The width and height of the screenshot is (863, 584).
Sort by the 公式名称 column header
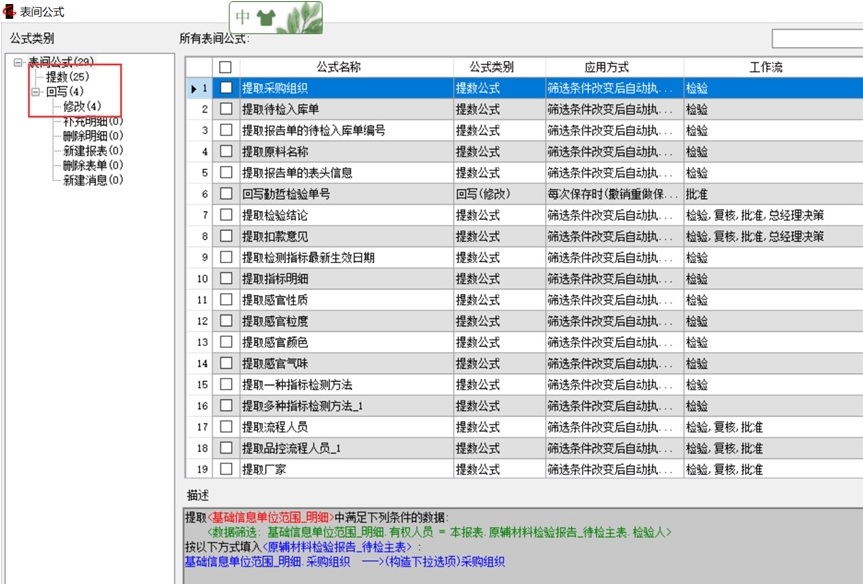coord(338,67)
